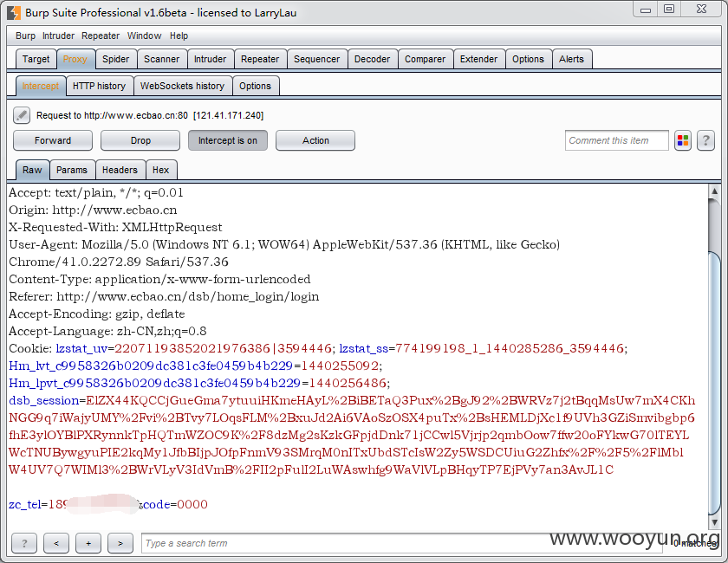Image resolution: width=728 pixels, height=563 pixels.
Task: Open the Alerts tab
Action: 571,59
